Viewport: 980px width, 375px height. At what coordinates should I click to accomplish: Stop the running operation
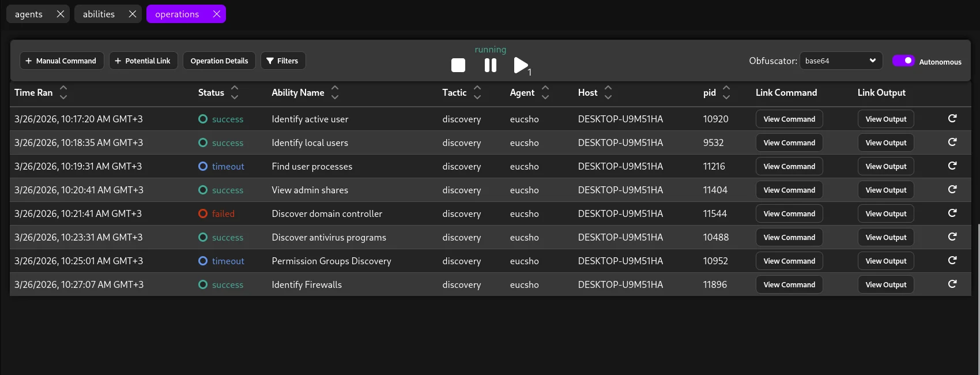[x=458, y=65]
